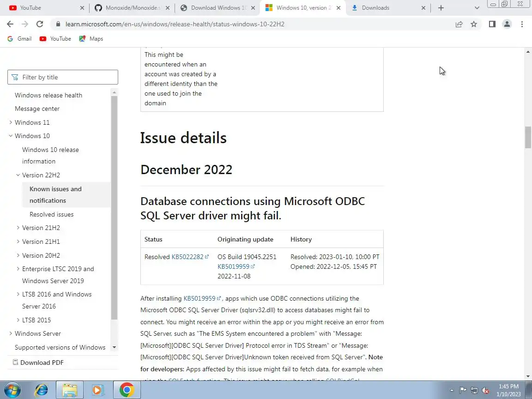Image resolution: width=532 pixels, height=399 pixels.
Task: Expand the Windows 11 tree node
Action: coord(11,122)
